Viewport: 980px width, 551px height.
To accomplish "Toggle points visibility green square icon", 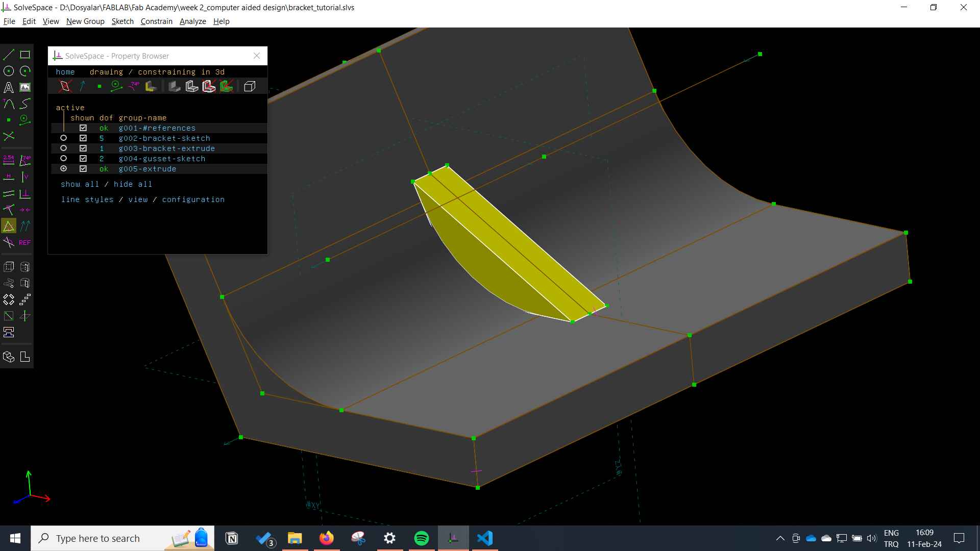I will click(100, 86).
